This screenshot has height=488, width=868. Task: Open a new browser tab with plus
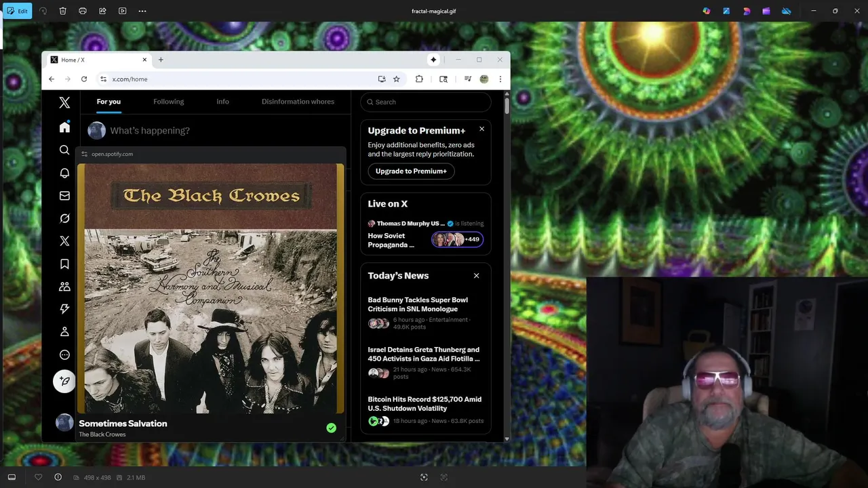[161, 60]
